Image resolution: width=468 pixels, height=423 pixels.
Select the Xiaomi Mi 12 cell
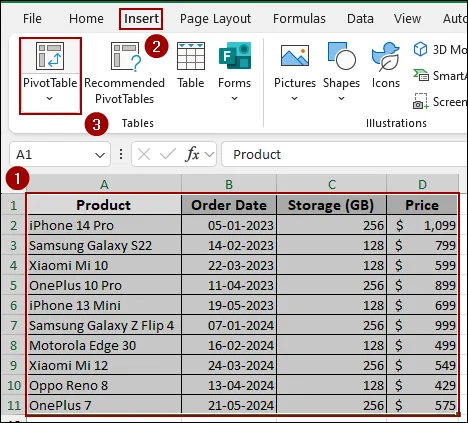104,365
